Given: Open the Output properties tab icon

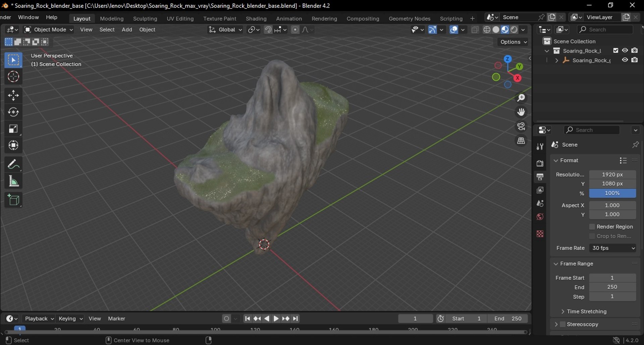Looking at the screenshot, I should [540, 177].
